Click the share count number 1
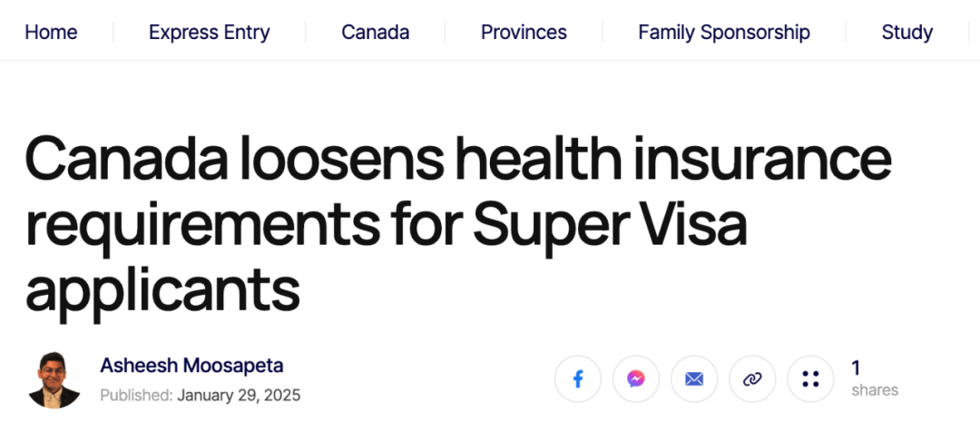 (x=856, y=367)
